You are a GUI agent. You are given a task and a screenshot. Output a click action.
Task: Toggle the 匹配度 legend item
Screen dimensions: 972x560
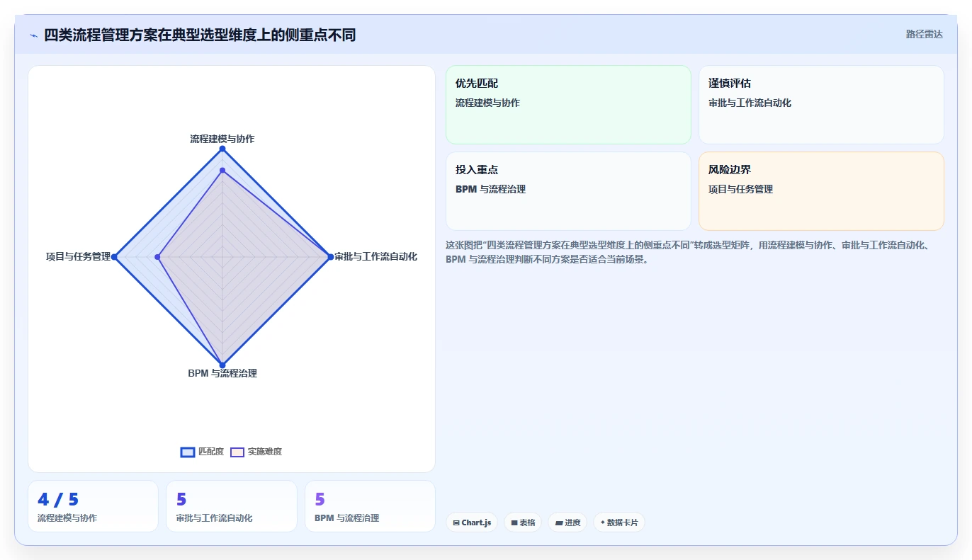(203, 452)
